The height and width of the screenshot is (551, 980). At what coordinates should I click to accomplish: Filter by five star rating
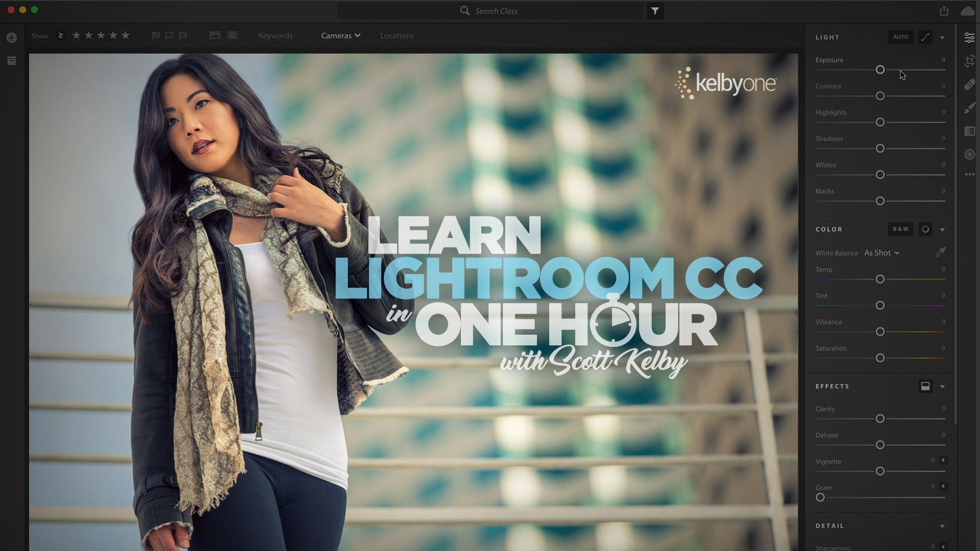[x=126, y=35]
